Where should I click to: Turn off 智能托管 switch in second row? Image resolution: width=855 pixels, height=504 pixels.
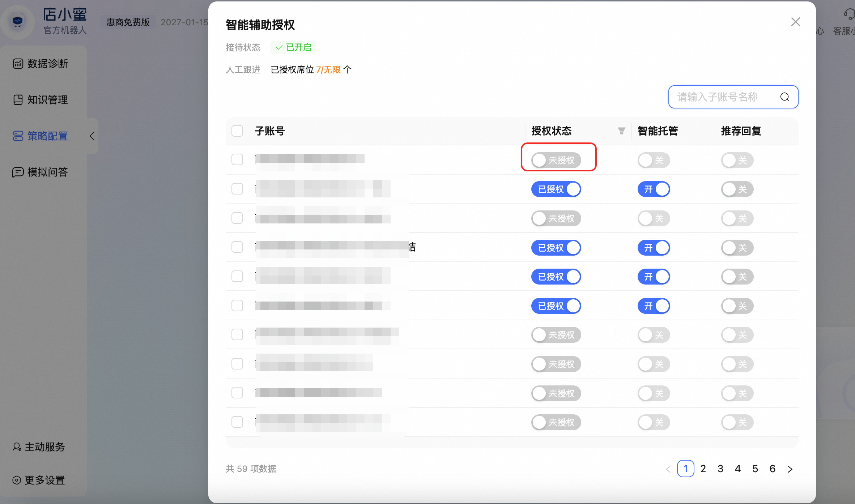[x=654, y=189]
